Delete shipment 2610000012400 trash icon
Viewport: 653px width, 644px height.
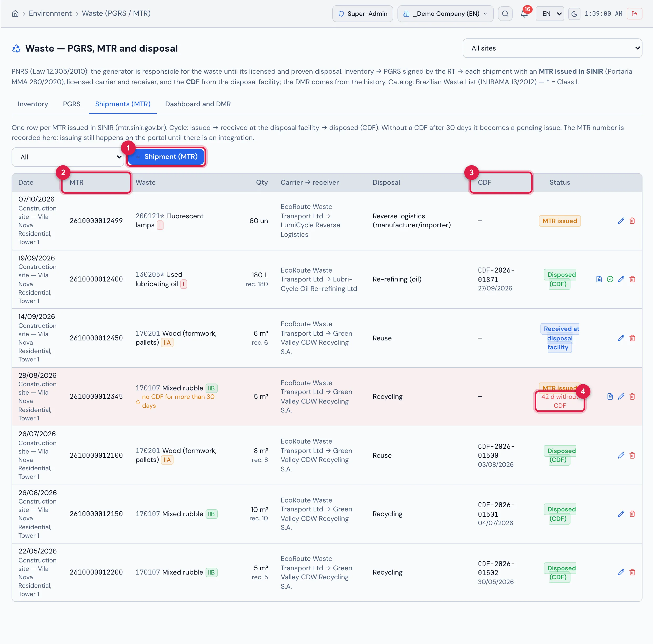pos(632,279)
